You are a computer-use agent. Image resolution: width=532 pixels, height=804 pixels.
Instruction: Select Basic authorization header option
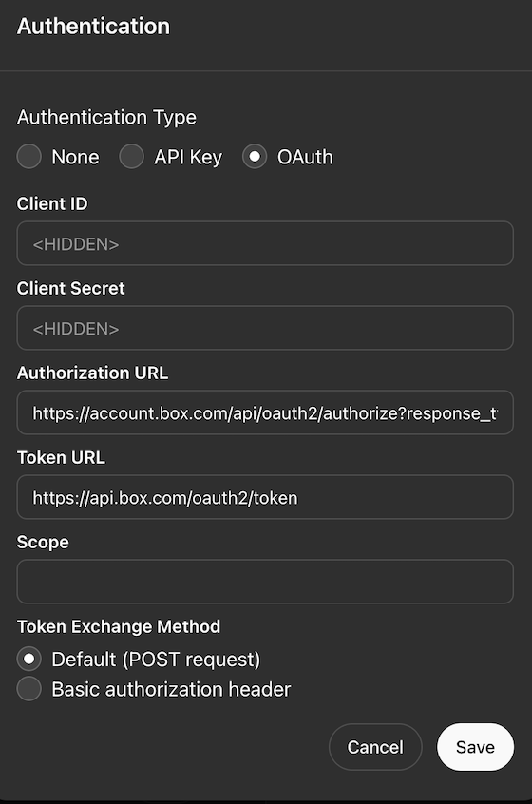(x=29, y=689)
